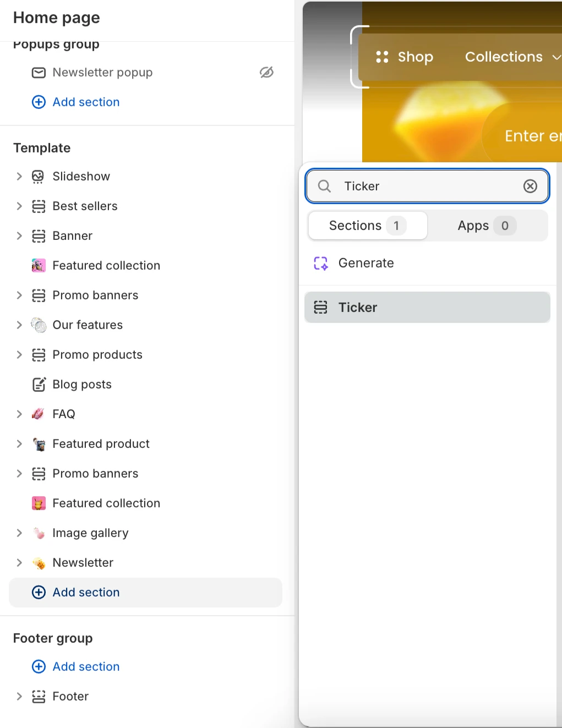Click the magnifier icon in search field

pyautogui.click(x=325, y=186)
